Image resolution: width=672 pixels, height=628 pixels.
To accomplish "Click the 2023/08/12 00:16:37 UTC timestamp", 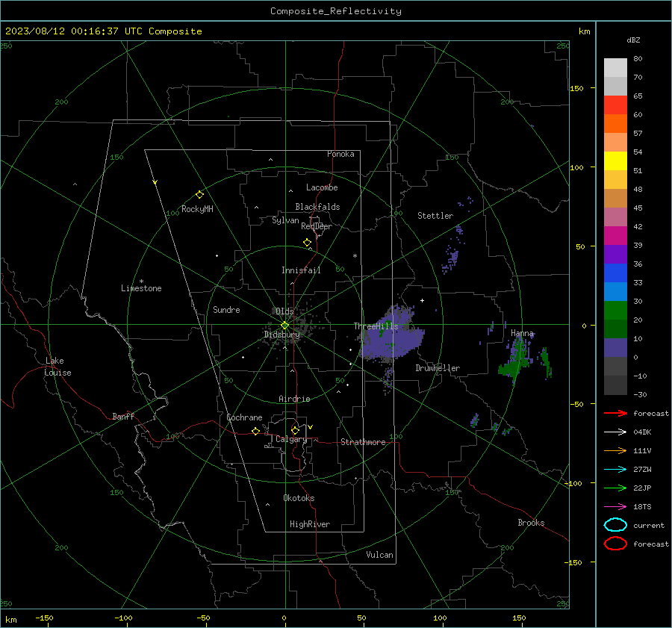I will 103,31.
